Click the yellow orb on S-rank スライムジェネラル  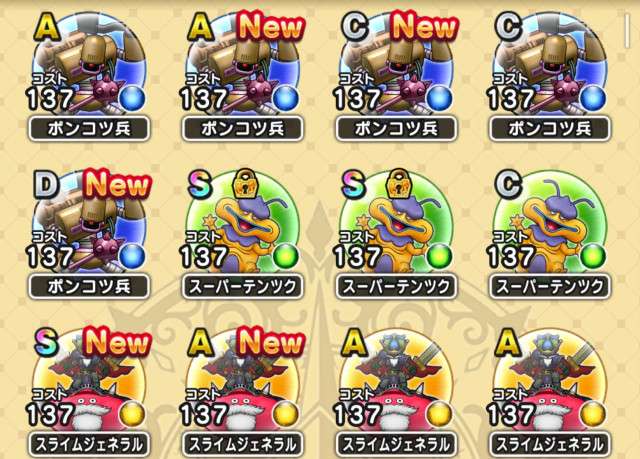point(132,414)
